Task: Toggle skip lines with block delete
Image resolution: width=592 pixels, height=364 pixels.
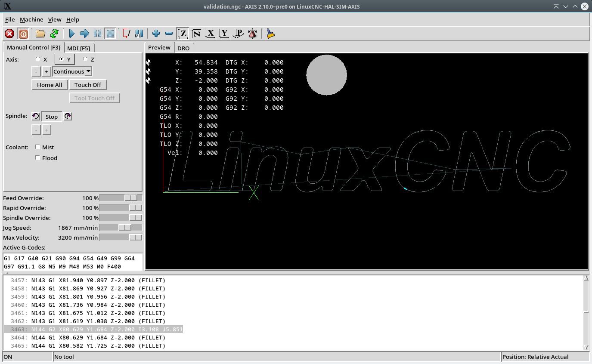Action: pos(126,34)
